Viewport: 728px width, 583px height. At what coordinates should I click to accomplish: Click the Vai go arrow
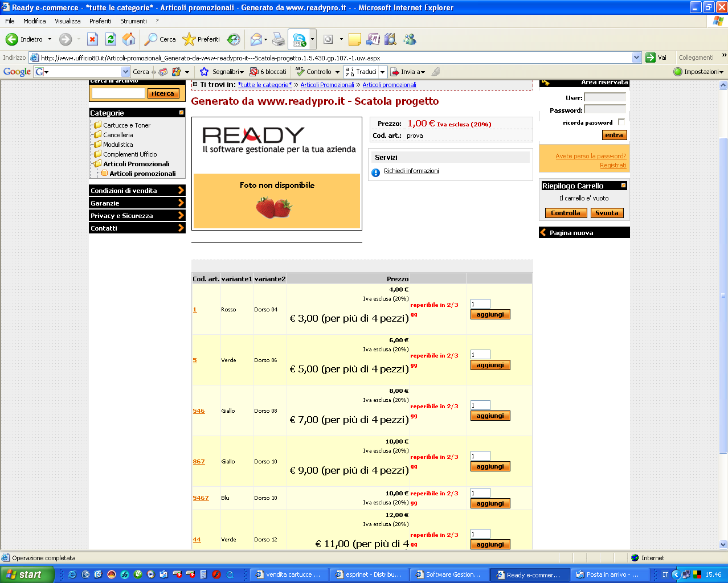pos(651,58)
